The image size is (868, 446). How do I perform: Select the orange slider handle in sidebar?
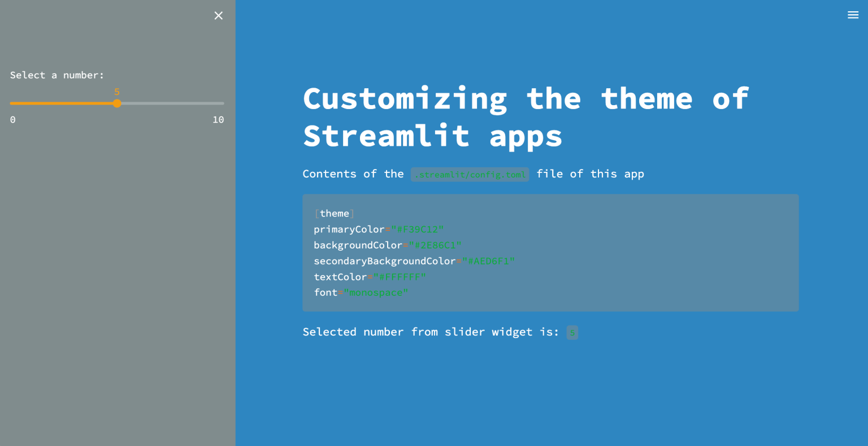pyautogui.click(x=117, y=103)
